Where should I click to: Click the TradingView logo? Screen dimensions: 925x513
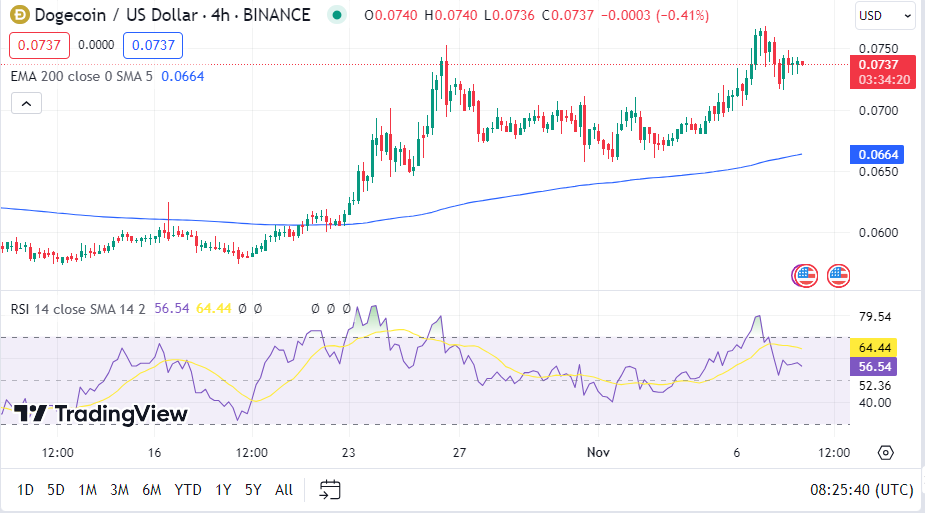[100, 413]
